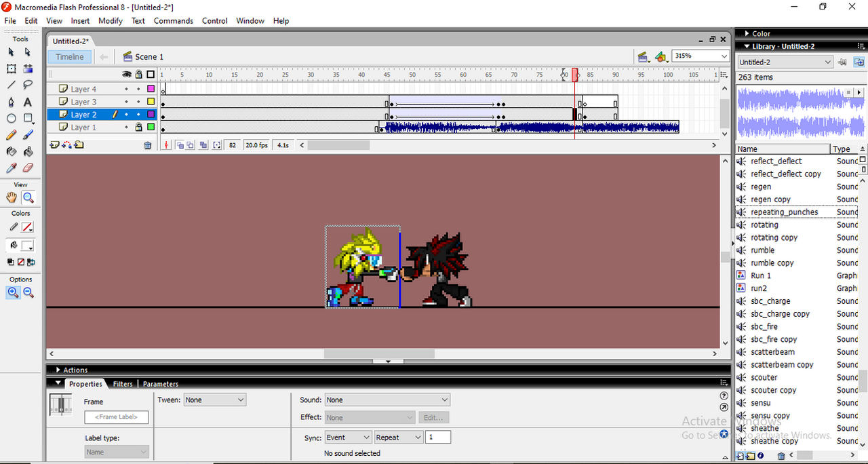Choose the Eraser tool
The image size is (868, 464).
tap(28, 168)
